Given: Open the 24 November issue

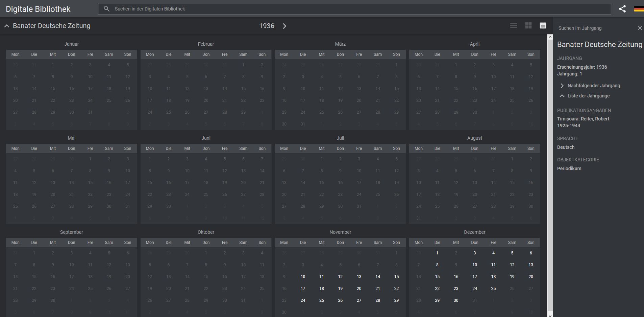Looking at the screenshot, I should [303, 300].
